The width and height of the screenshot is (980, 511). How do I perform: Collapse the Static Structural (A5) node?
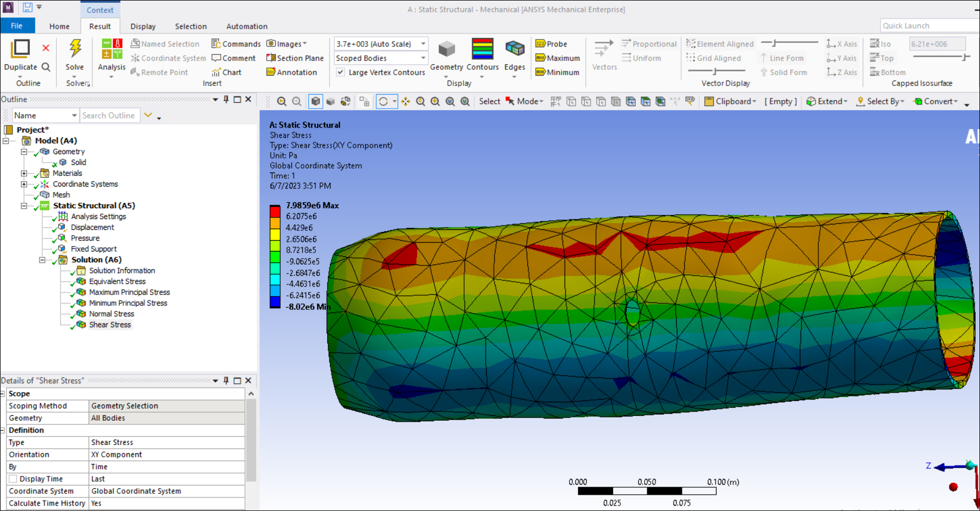pyautogui.click(x=24, y=206)
